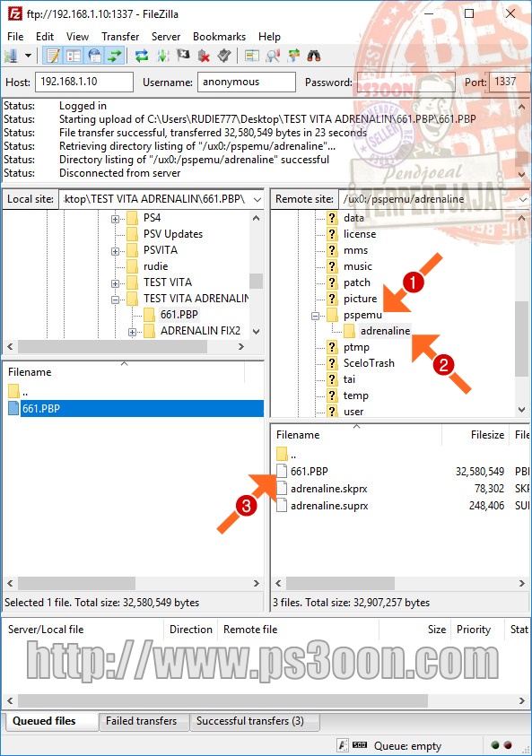532x756 pixels.
Task: Expand the ADRENALIN FIX2 folder node
Action: coord(132,332)
